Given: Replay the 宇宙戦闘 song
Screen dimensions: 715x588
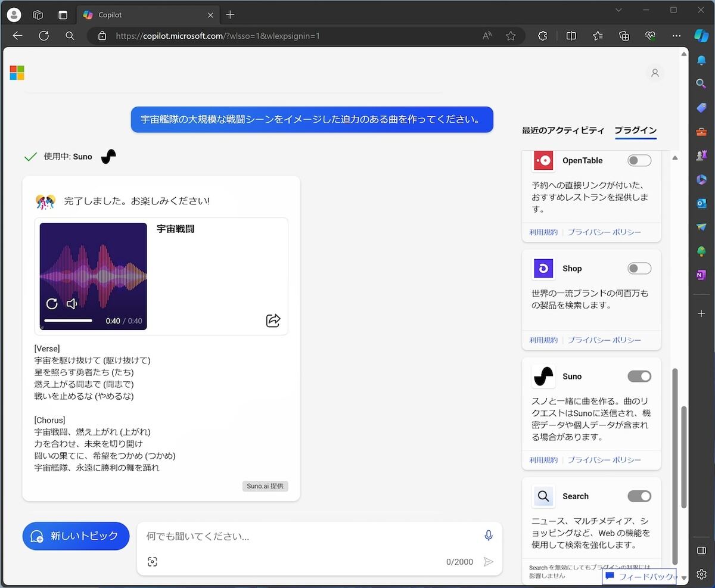Looking at the screenshot, I should [52, 304].
